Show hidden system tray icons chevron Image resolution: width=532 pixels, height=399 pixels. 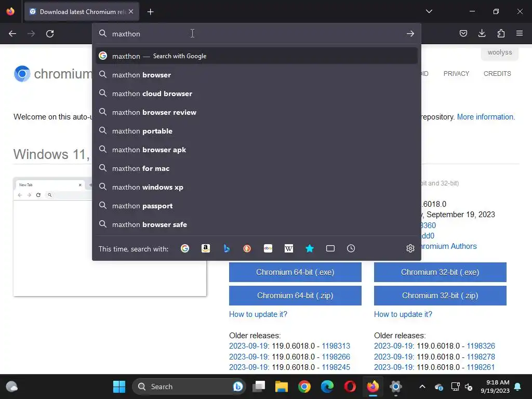point(422,387)
